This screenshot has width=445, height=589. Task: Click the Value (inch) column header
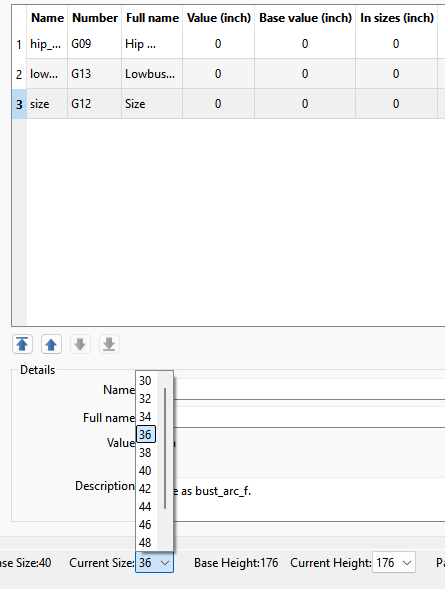tap(219, 18)
